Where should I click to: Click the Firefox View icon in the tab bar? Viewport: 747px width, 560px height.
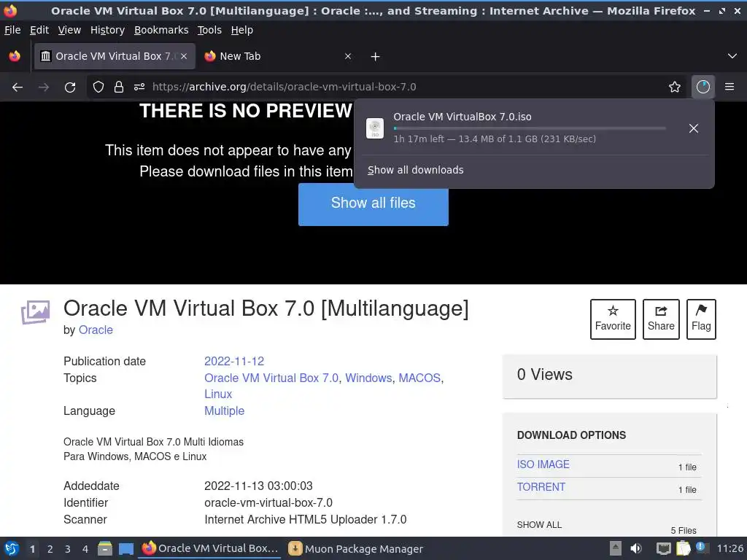click(x=15, y=56)
